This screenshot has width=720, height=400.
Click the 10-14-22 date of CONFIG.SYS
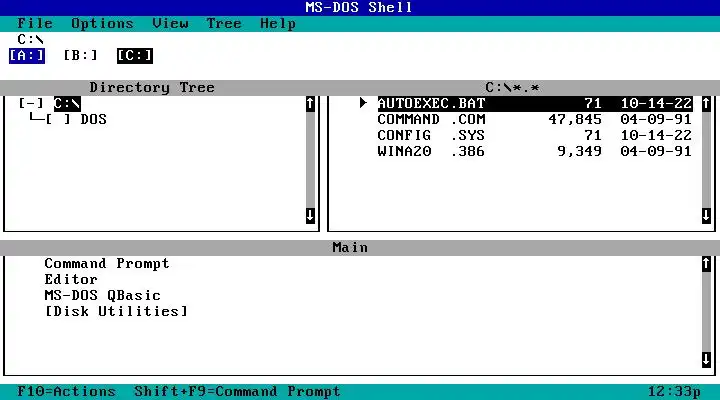(656, 135)
